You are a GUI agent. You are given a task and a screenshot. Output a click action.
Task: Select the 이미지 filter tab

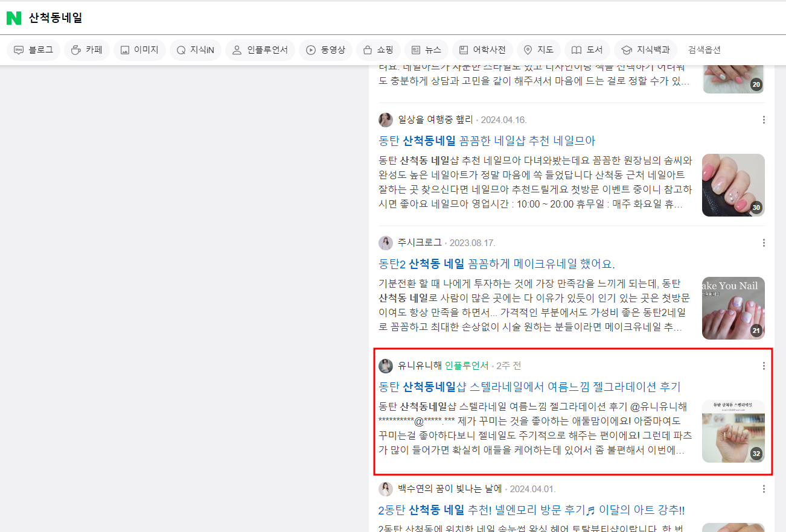tap(139, 50)
